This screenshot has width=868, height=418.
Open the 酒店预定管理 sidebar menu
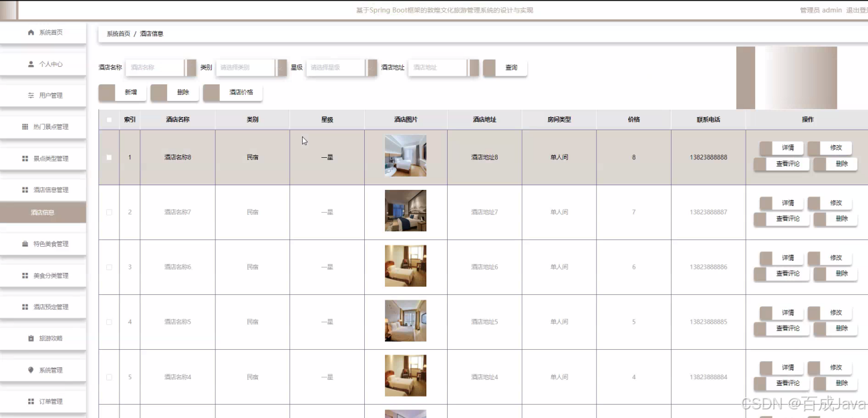tap(43, 307)
